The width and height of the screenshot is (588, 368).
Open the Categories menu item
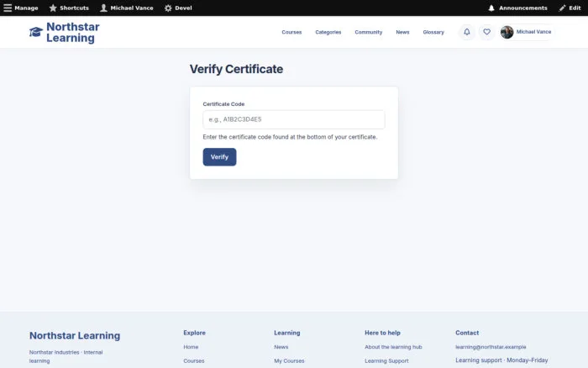328,32
